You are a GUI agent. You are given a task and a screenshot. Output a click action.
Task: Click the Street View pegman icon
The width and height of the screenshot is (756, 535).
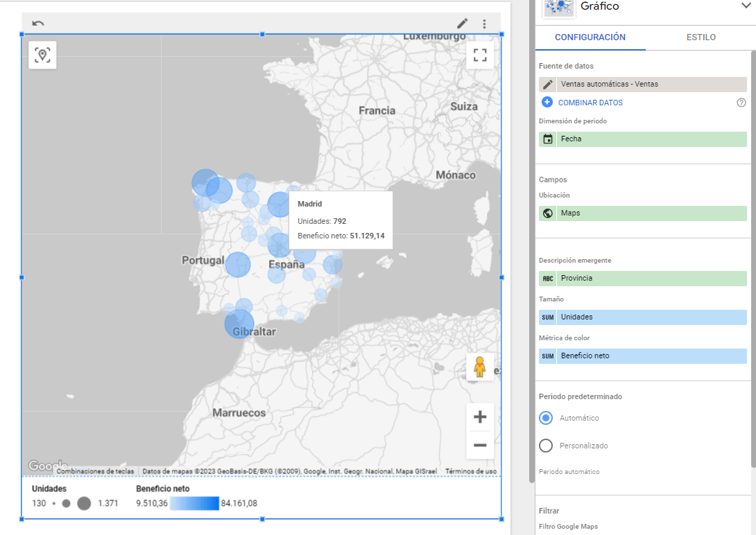(x=479, y=367)
